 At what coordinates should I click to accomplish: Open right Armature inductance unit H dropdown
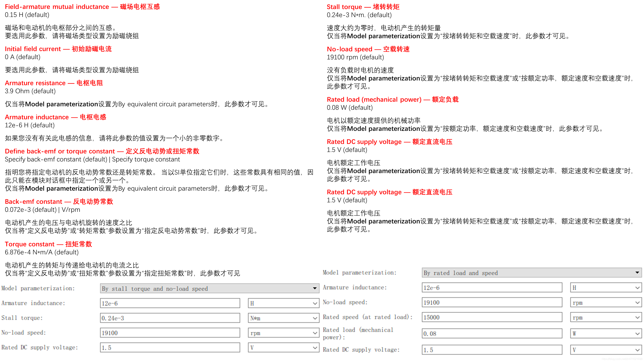pos(606,288)
